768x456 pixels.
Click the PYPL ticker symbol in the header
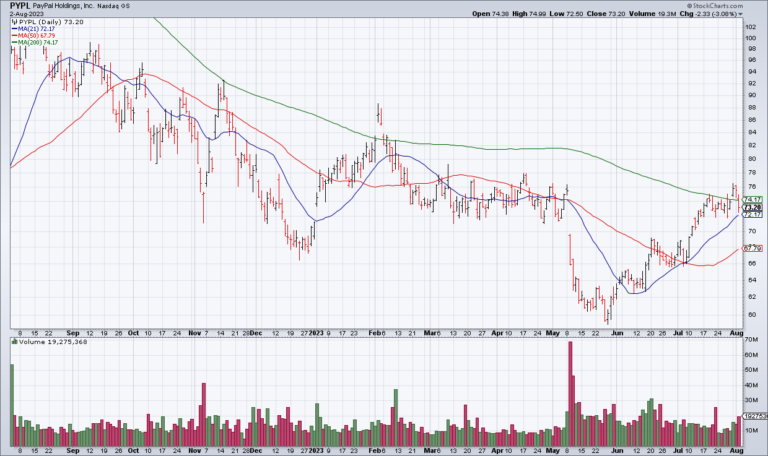[x=20, y=6]
